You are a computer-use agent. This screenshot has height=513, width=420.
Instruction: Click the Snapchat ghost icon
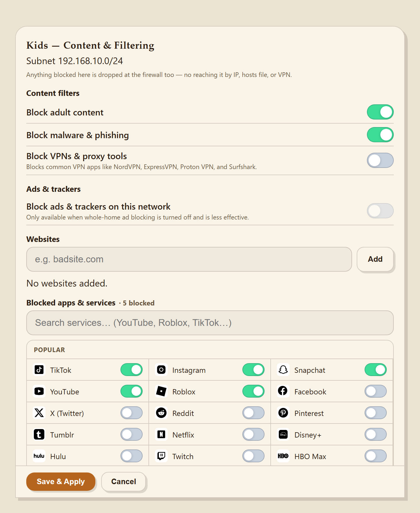tap(283, 370)
